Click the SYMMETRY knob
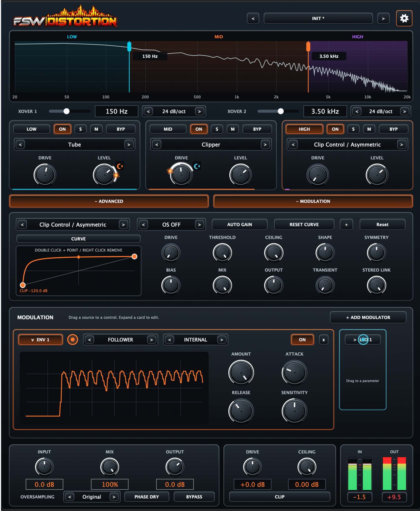Viewport: 420px width, 511px height. coord(376,253)
